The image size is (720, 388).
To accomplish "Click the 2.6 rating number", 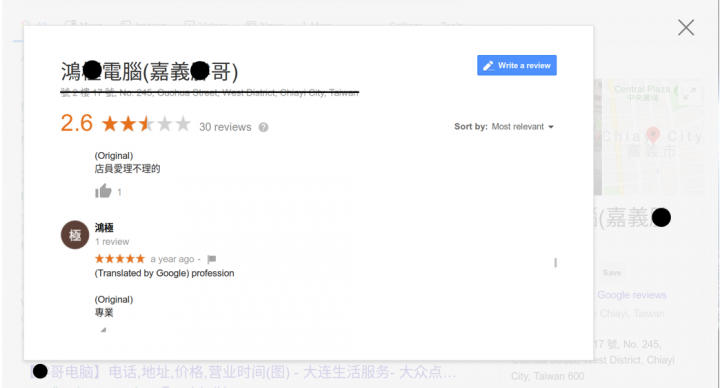I will click(77, 123).
